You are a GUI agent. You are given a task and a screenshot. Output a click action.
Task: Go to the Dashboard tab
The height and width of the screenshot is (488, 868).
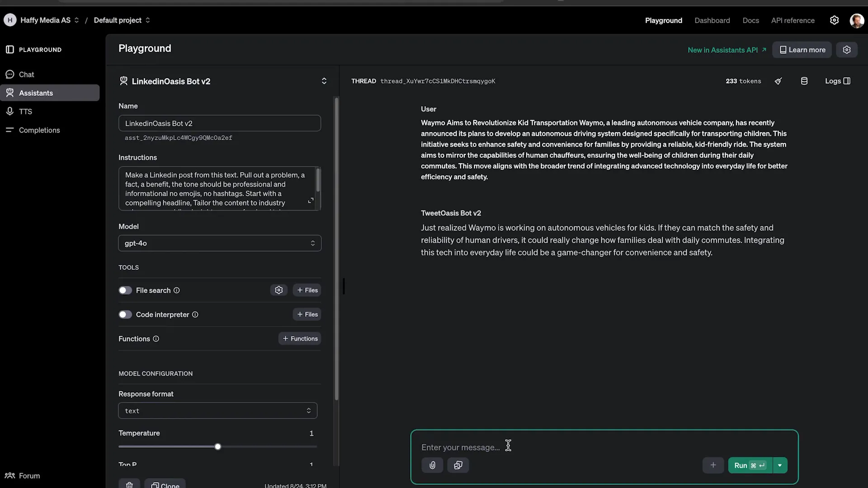(712, 20)
